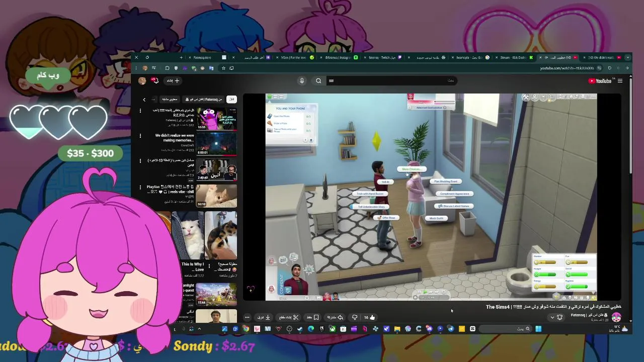Choose 'Compliment Appearance' Sims interaction
Image resolution: width=644 pixels, height=362 pixels.
454,194
